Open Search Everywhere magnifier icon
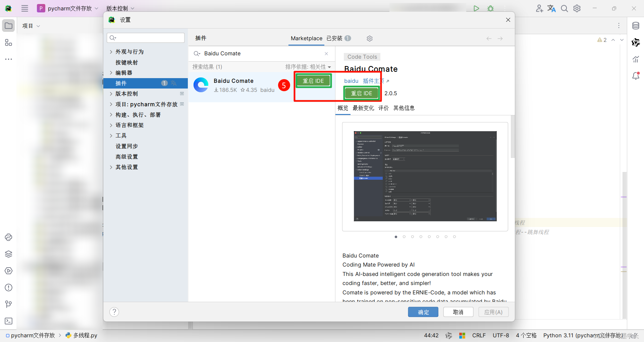The image size is (644, 342). tap(565, 8)
